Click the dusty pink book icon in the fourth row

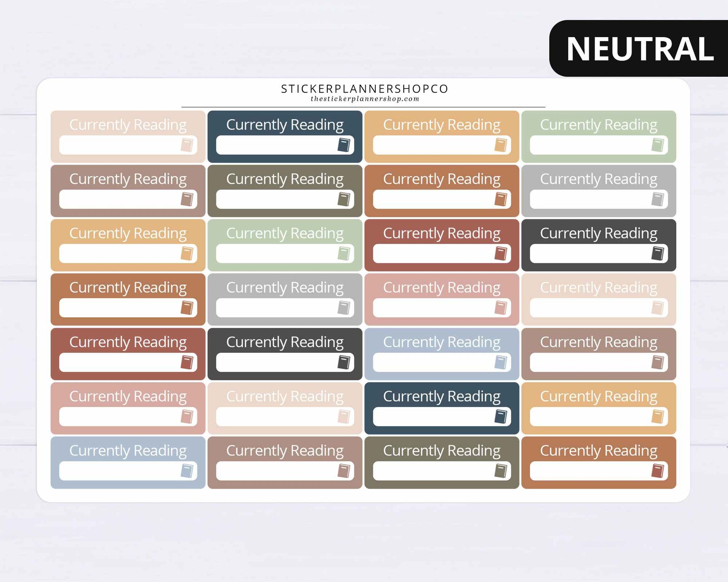(501, 308)
